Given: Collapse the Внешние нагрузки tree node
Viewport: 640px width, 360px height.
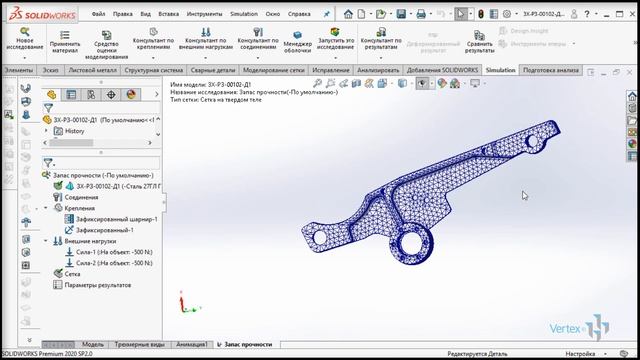Looking at the screenshot, I should point(46,241).
